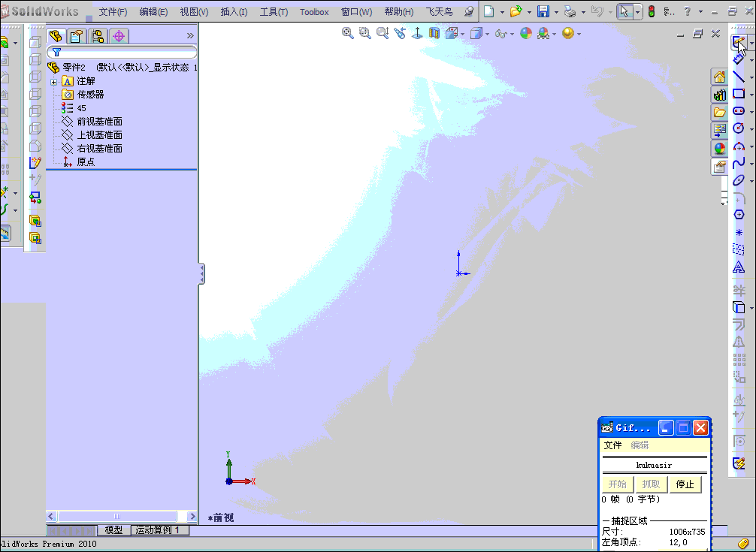Open the 视图(V) menu
Image resolution: width=756 pixels, height=552 pixels.
[x=195, y=11]
